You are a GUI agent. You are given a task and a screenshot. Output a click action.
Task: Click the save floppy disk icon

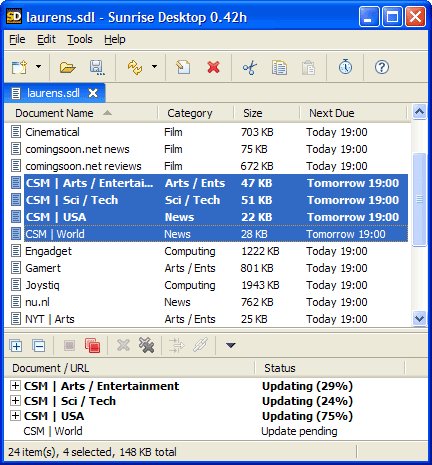point(97,67)
